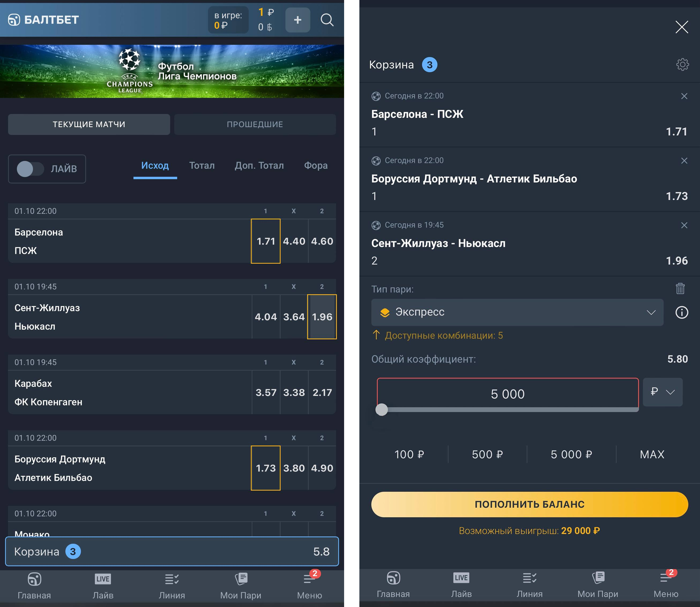Viewport: 700px width, 607px height.
Task: Open bet type info icon
Action: [x=682, y=312]
